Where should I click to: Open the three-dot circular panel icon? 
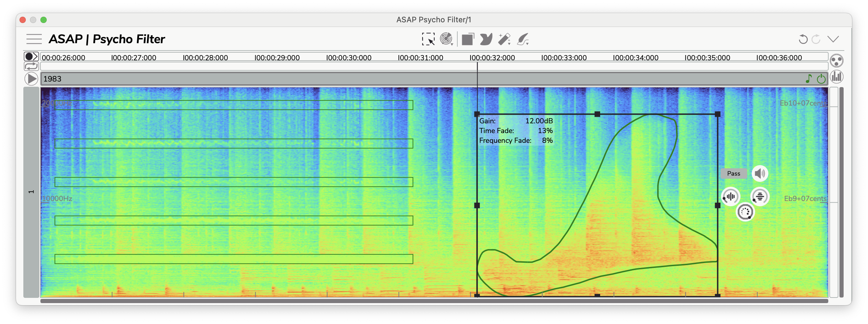[x=836, y=61]
